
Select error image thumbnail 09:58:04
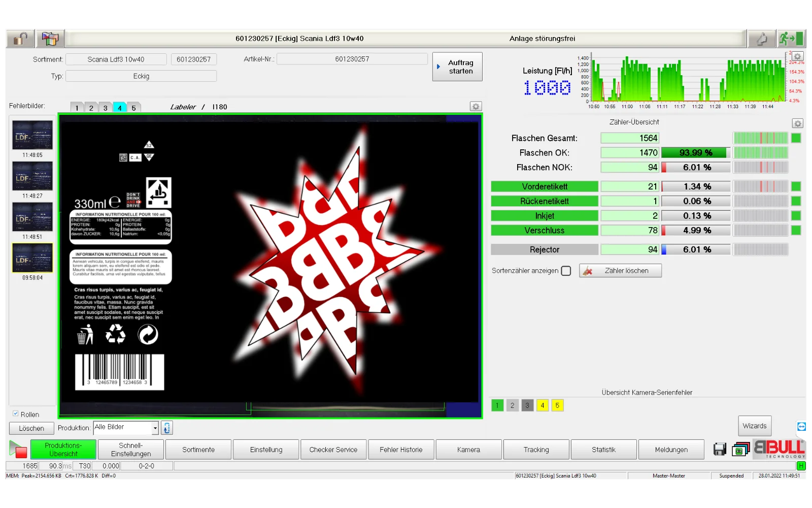tap(32, 258)
